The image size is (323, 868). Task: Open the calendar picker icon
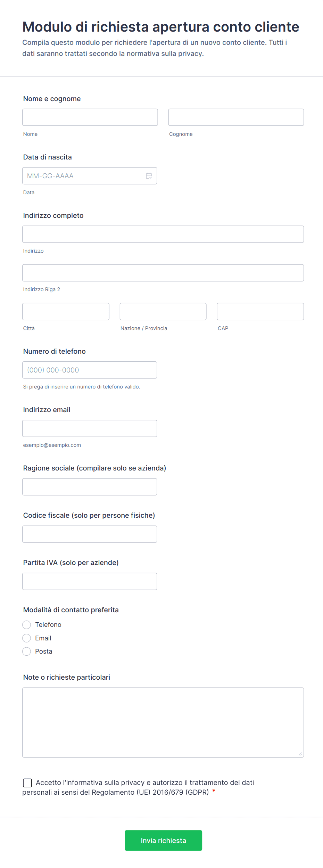tap(149, 176)
